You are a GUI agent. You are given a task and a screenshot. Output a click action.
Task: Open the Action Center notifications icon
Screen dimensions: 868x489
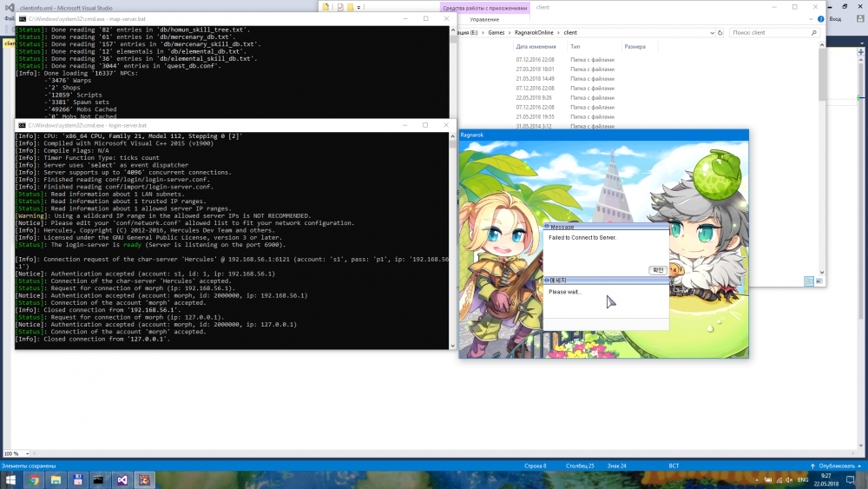(x=851, y=480)
